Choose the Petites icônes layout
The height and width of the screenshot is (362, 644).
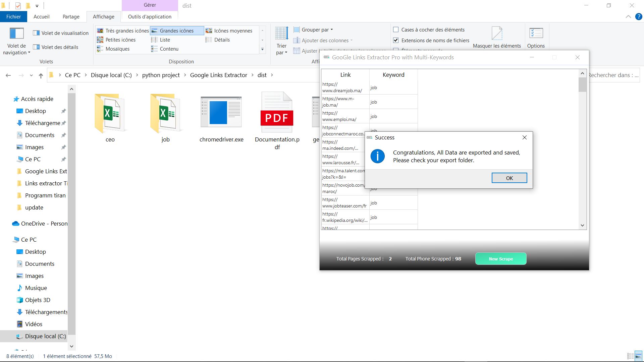(x=116, y=40)
